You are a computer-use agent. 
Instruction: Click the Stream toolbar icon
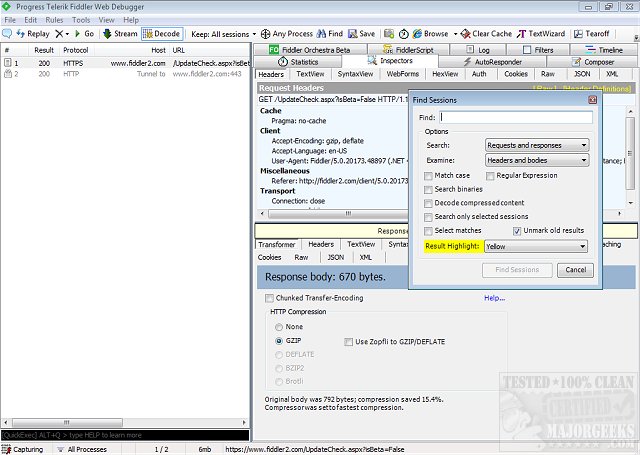coord(107,34)
